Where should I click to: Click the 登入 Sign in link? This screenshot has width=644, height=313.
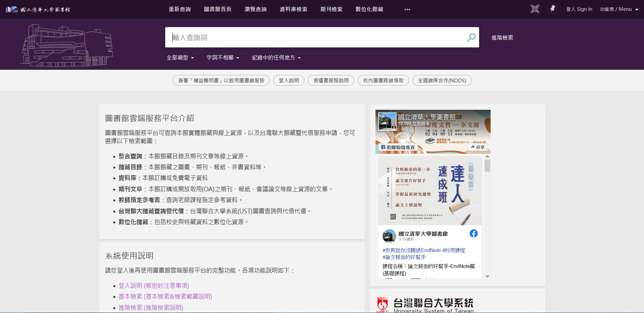tap(579, 9)
